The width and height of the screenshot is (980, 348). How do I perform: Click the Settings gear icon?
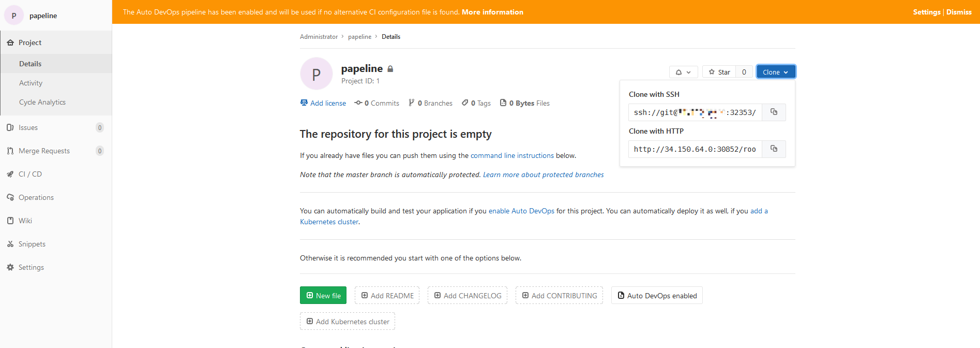point(10,267)
